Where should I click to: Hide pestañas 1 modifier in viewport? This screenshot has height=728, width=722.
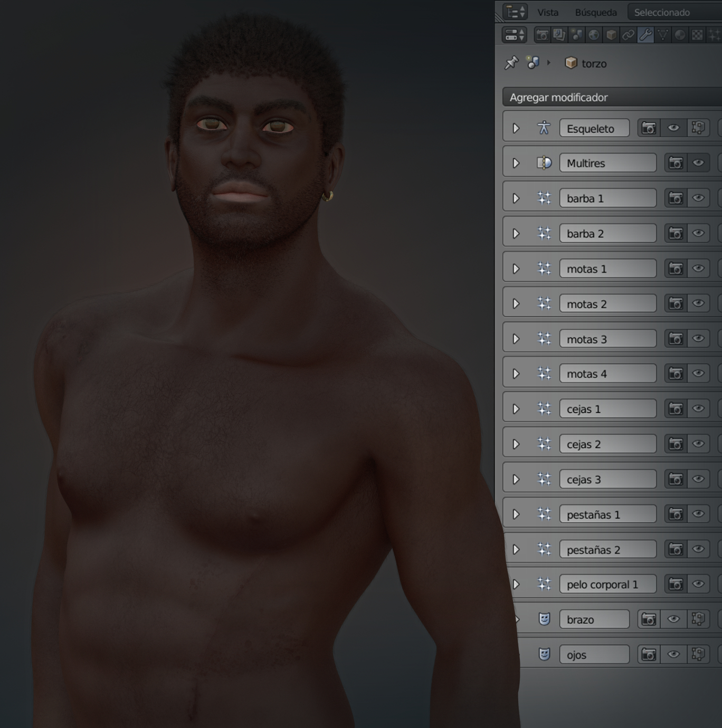tap(698, 514)
